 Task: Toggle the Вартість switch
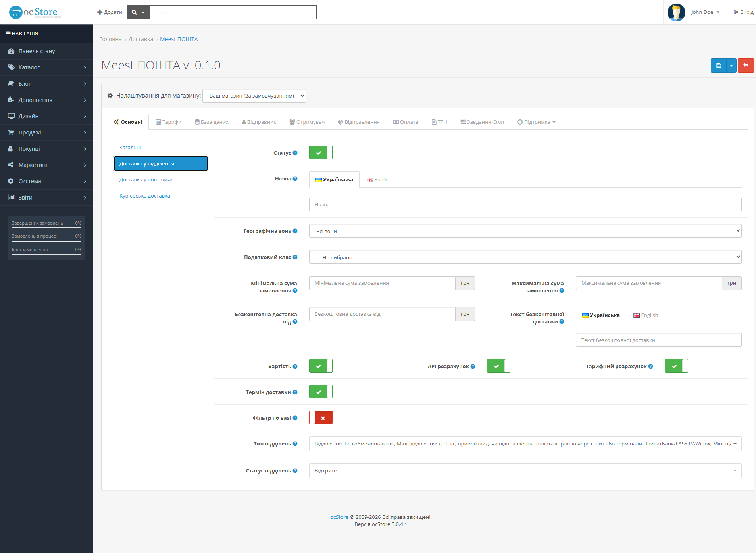pos(321,366)
